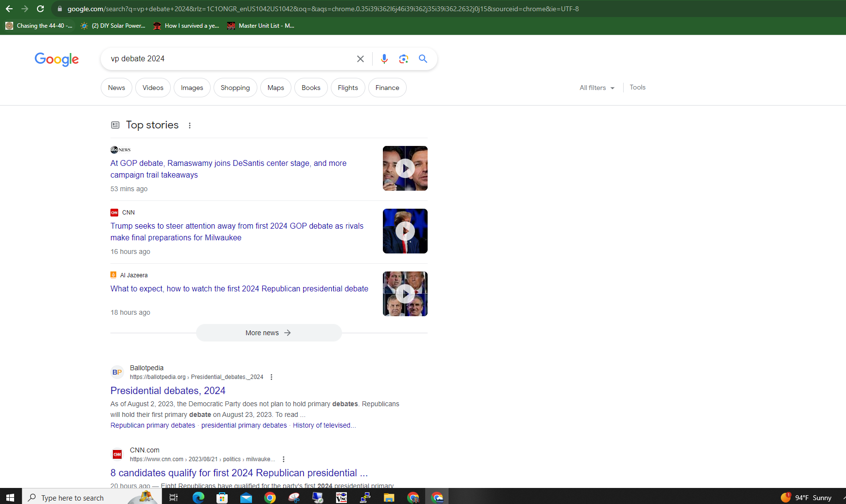Screen dimensions: 846x504
Task: Reload the page with the refresh icon
Action: [40, 9]
